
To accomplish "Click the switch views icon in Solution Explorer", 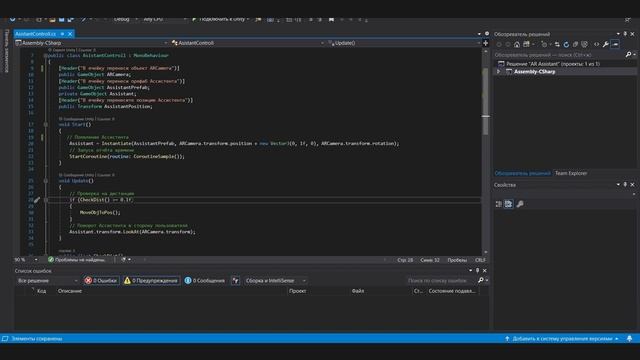I will point(527,44).
